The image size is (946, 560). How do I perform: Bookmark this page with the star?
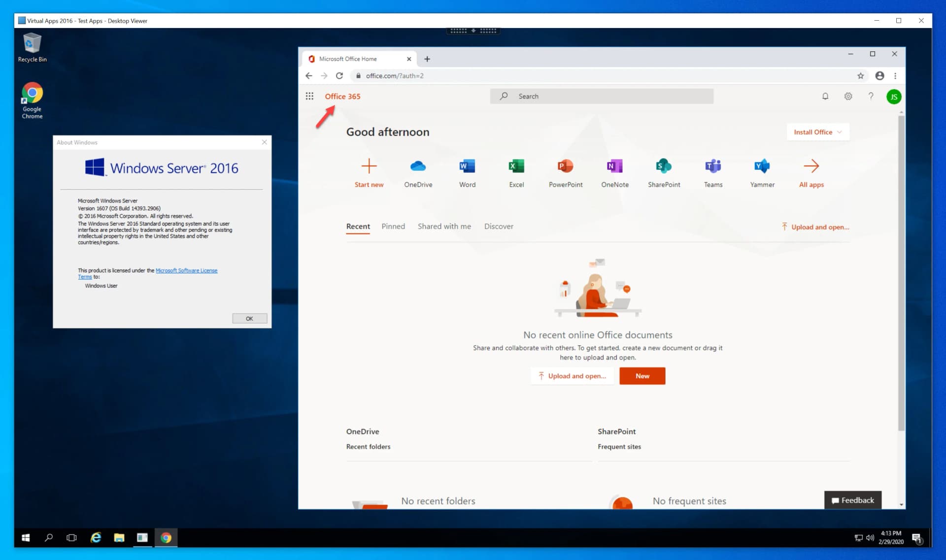coord(860,76)
